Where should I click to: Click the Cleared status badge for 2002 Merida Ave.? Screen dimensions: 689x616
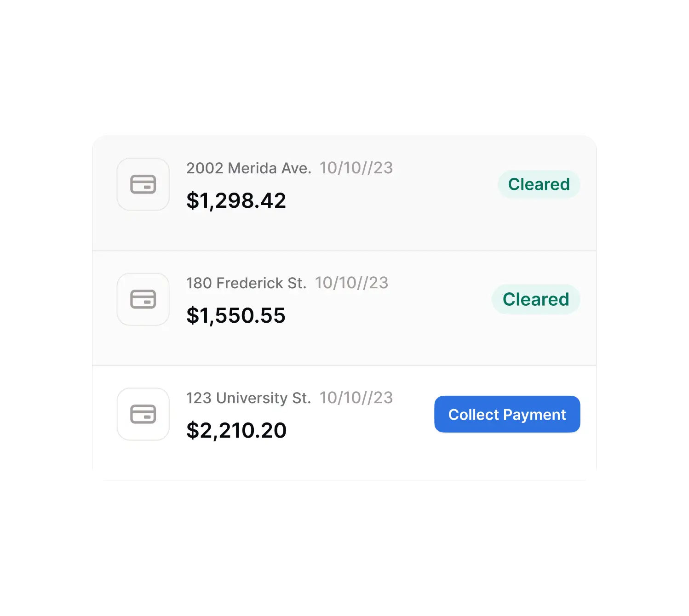(x=539, y=184)
